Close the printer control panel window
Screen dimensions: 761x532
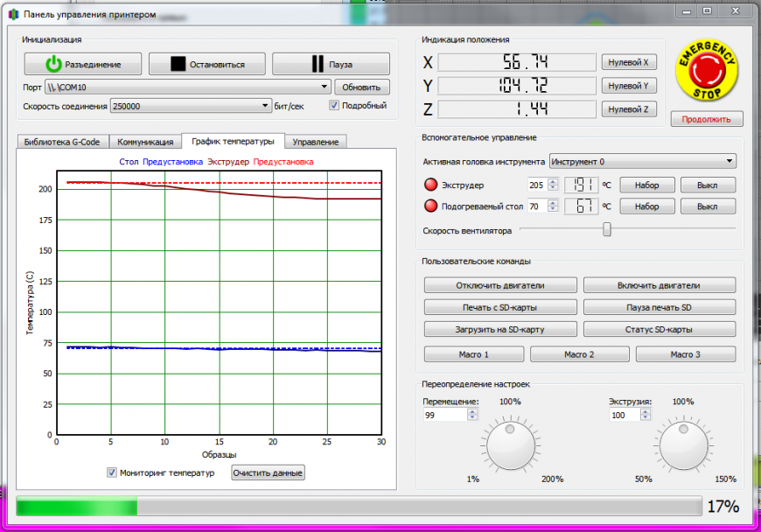[x=736, y=11]
